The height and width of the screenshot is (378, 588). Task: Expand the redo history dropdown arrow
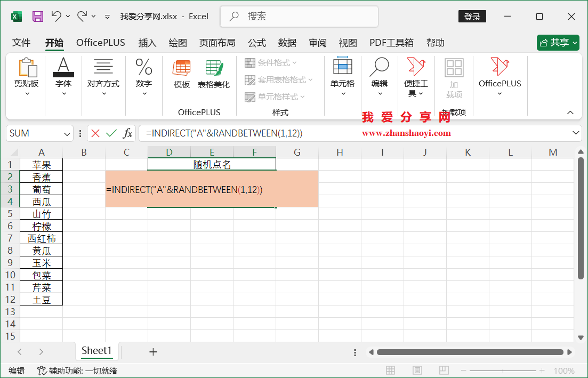tap(93, 16)
